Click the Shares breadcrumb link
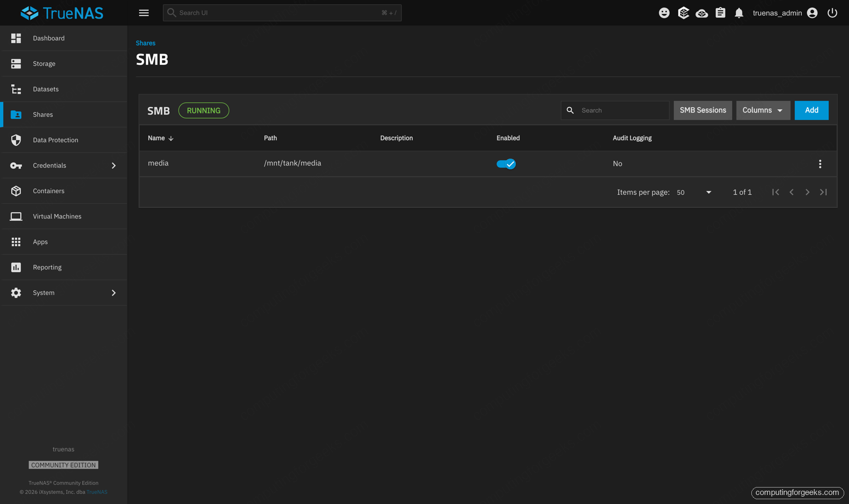Image resolution: width=849 pixels, height=504 pixels. (x=145, y=43)
